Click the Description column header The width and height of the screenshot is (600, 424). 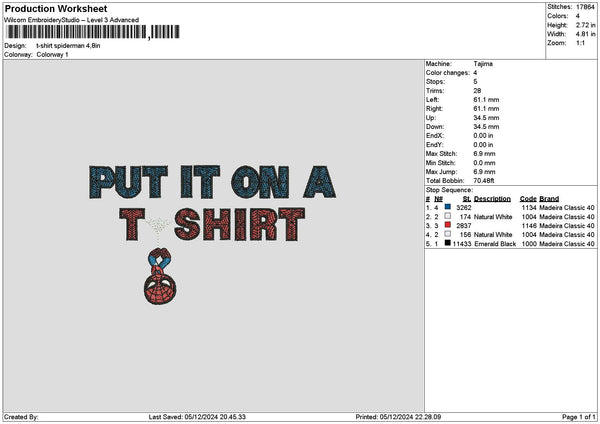[493, 198]
